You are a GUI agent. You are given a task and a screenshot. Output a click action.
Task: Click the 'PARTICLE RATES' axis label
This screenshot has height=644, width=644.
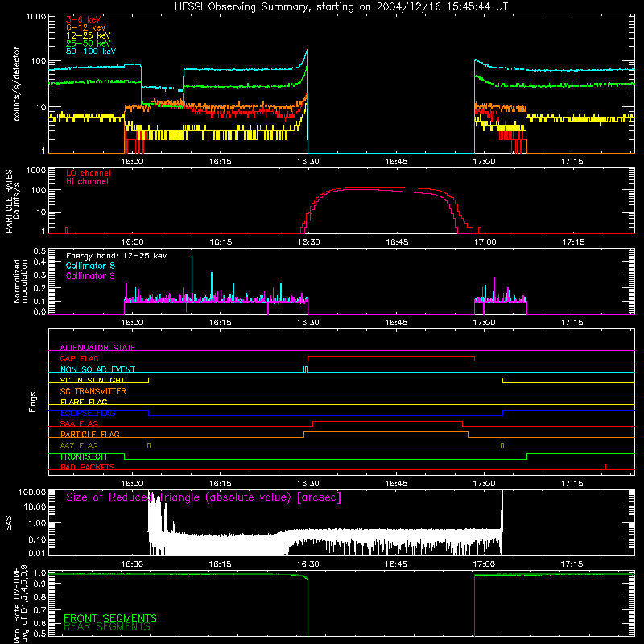coord(8,201)
